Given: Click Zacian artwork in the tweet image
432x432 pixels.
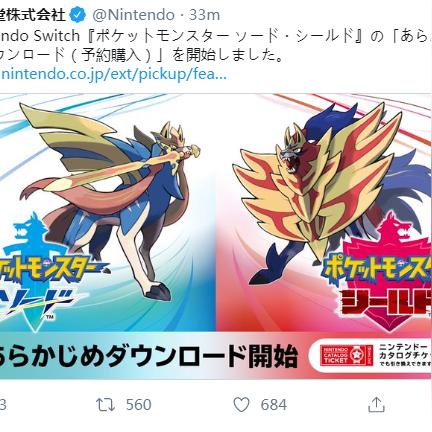Looking at the screenshot, I should tap(110, 197).
